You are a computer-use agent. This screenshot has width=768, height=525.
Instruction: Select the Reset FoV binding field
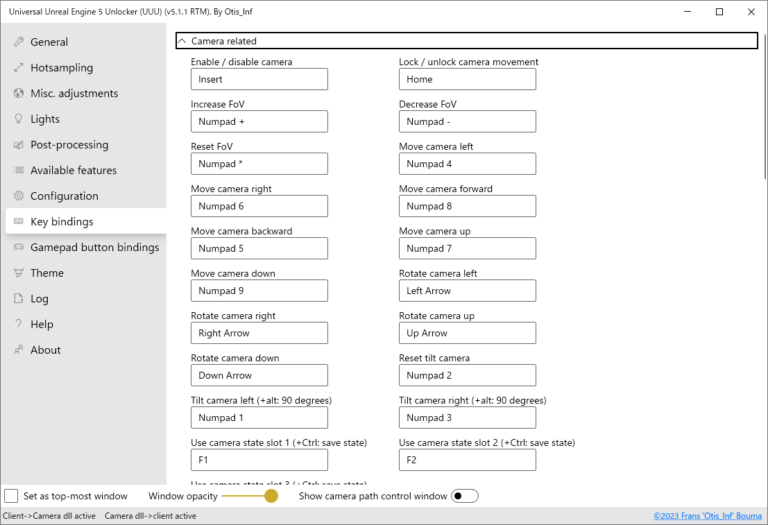pos(259,164)
